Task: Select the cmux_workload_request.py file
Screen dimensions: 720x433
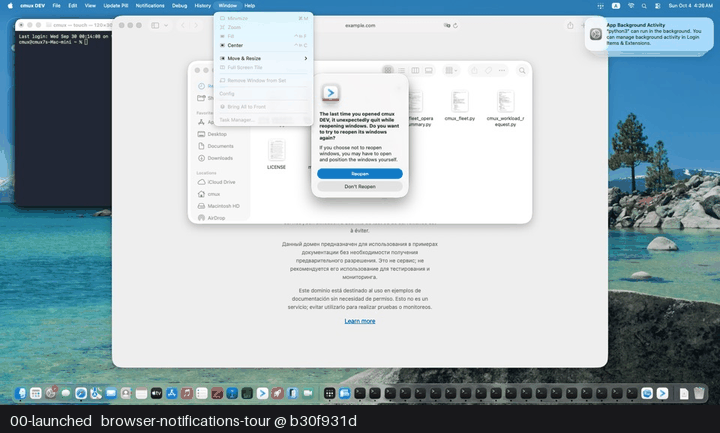Action: click(505, 108)
